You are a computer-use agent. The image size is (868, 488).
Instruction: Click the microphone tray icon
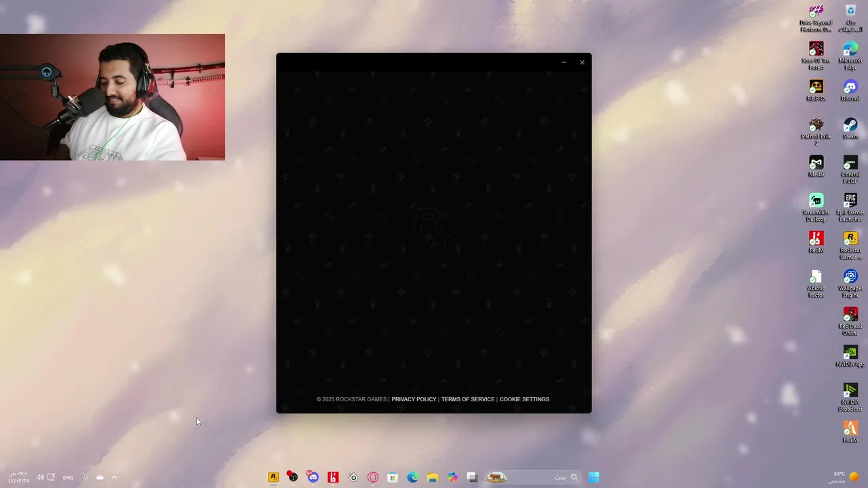click(x=85, y=477)
